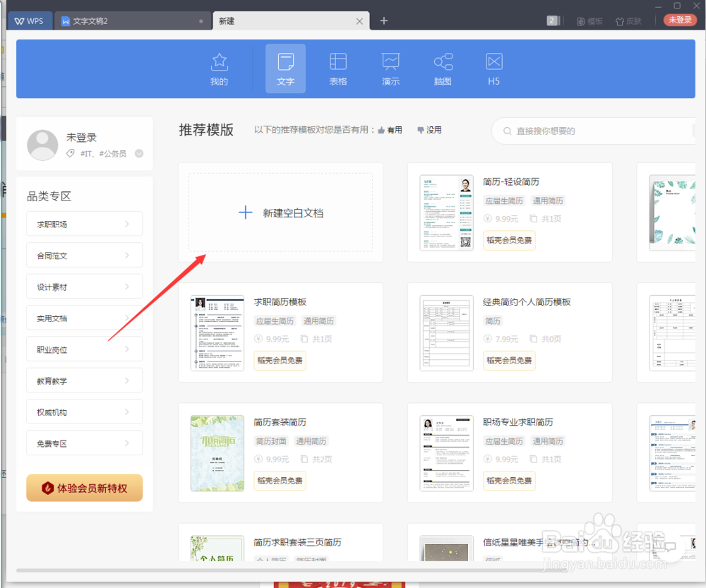The width and height of the screenshot is (706, 588).
Task: Select the 文字 document type icon
Action: 285,69
